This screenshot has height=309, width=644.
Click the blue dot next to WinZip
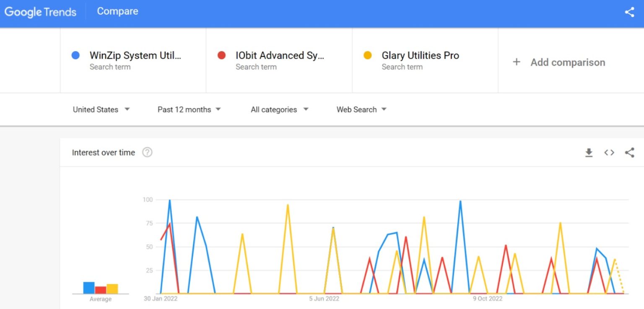[x=75, y=55]
